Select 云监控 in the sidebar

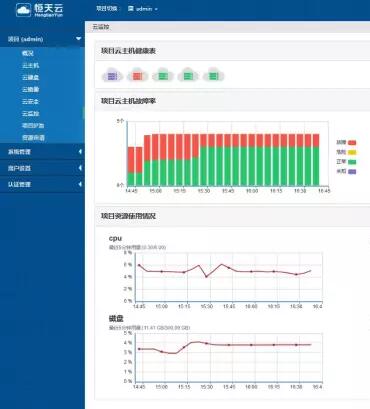point(30,114)
